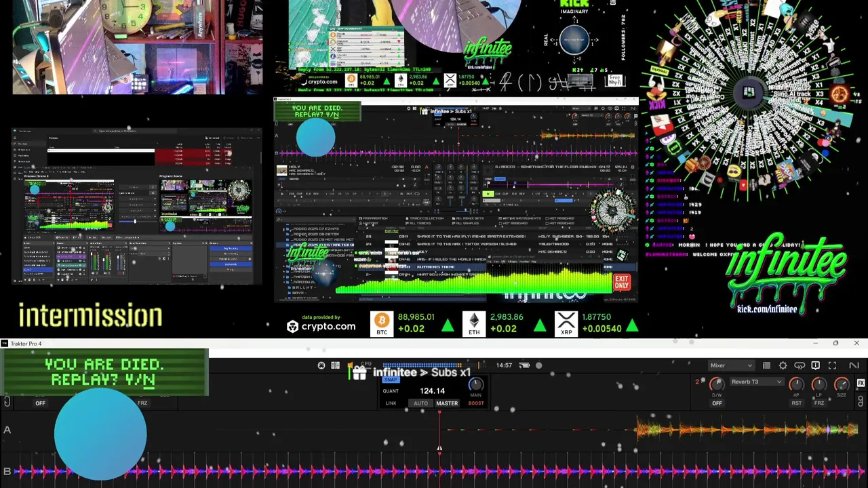Viewport: 868px width, 488px height.
Task: Adjust the D/W dry-wet knob
Action: tap(717, 385)
